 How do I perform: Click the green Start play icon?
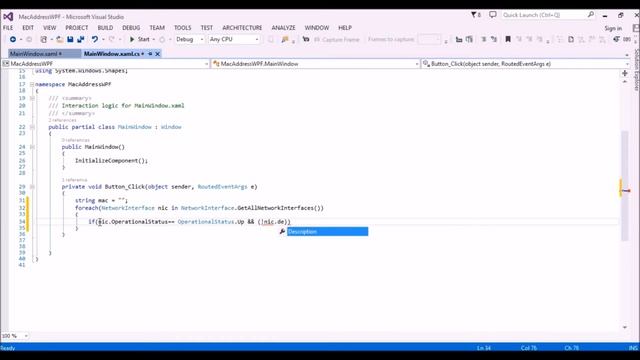(132, 40)
